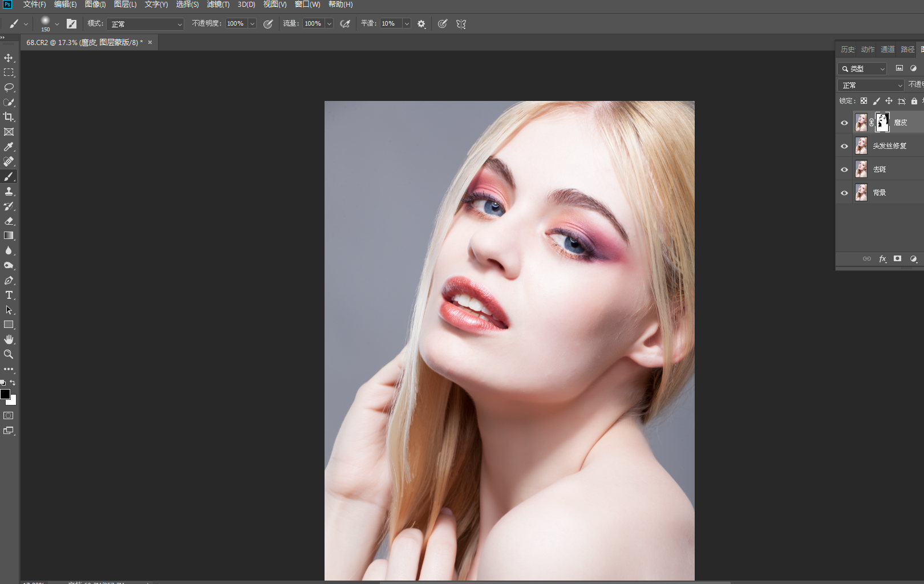Select the Quick Selection tool
The width and height of the screenshot is (924, 584).
(9, 102)
